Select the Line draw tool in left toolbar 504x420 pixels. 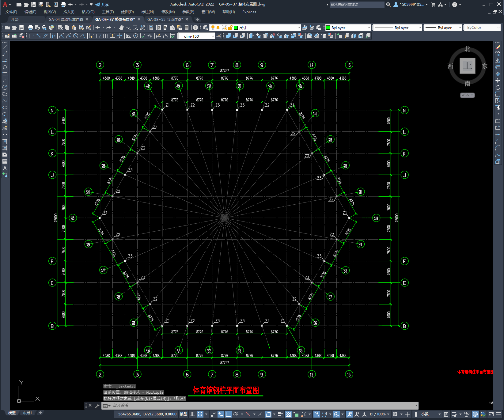pos(5,47)
